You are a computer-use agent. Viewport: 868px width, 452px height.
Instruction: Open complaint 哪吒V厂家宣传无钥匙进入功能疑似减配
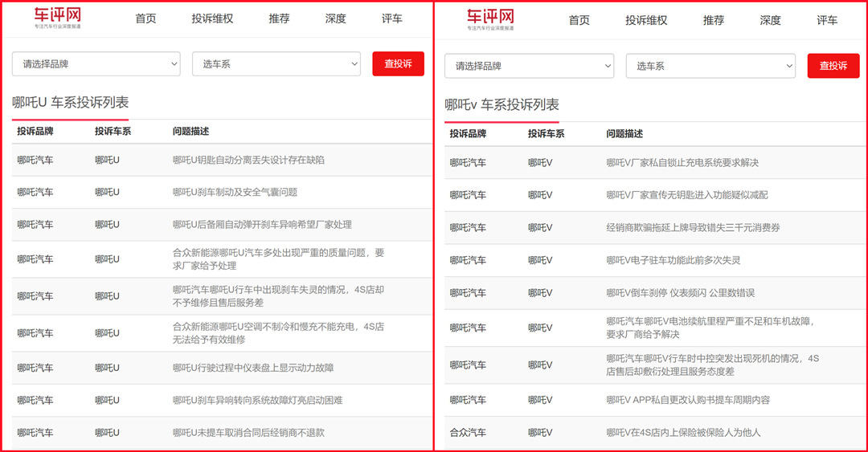[x=687, y=195]
